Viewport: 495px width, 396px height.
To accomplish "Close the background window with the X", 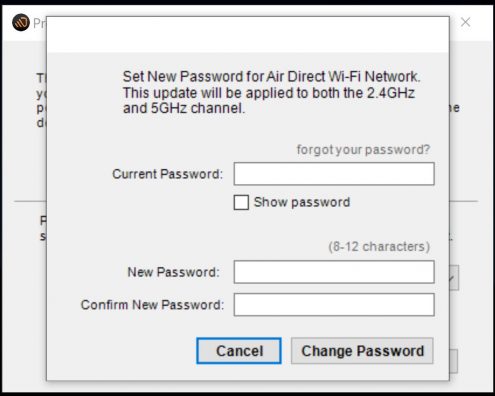I will pos(465,22).
